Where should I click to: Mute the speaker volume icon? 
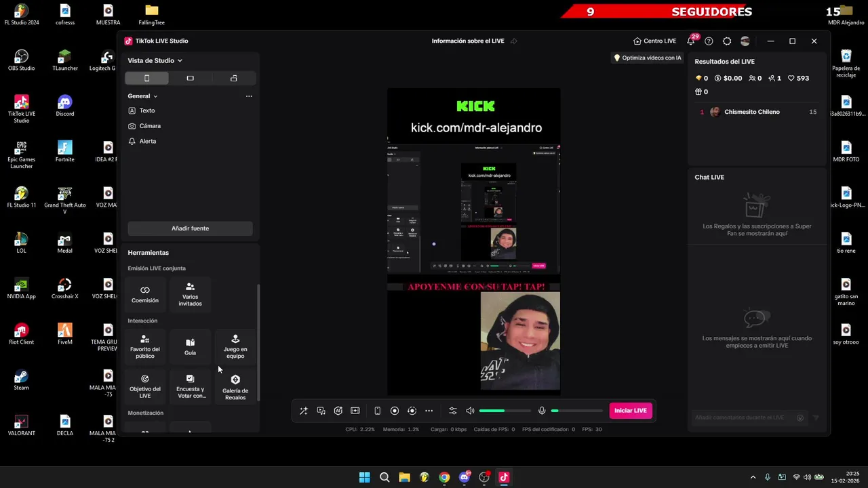pos(471,411)
